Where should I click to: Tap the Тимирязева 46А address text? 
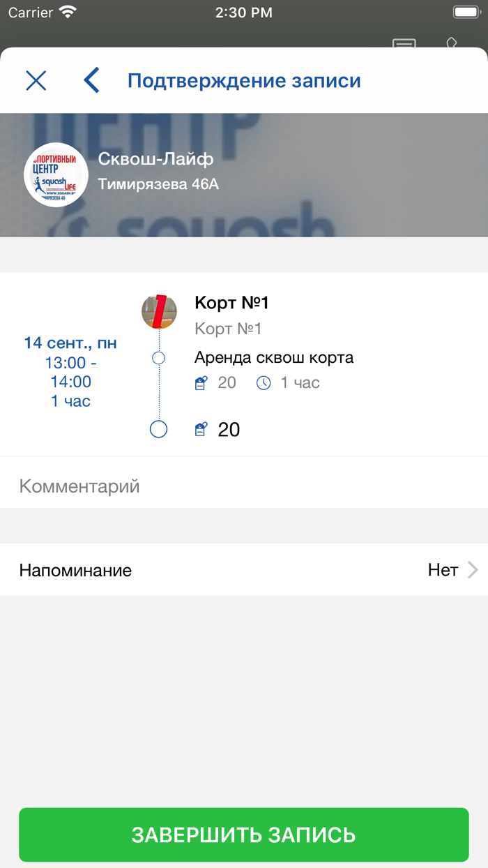point(158,184)
